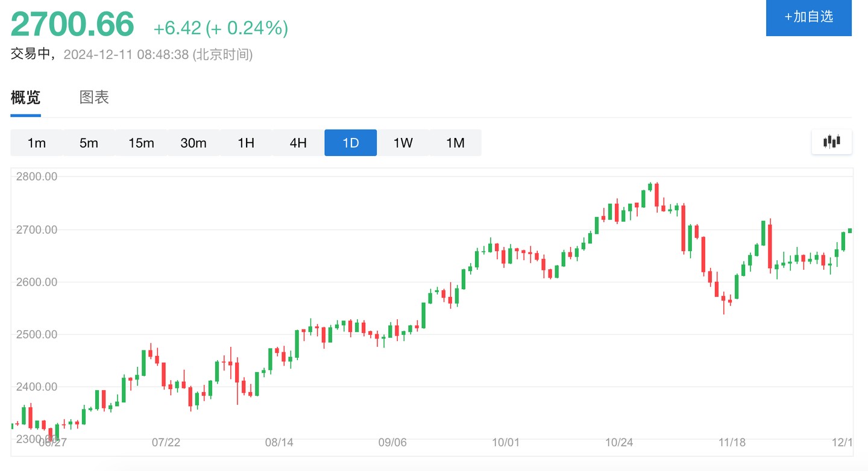
Task: Click the percent change (+ 0.24%)
Action: (247, 28)
